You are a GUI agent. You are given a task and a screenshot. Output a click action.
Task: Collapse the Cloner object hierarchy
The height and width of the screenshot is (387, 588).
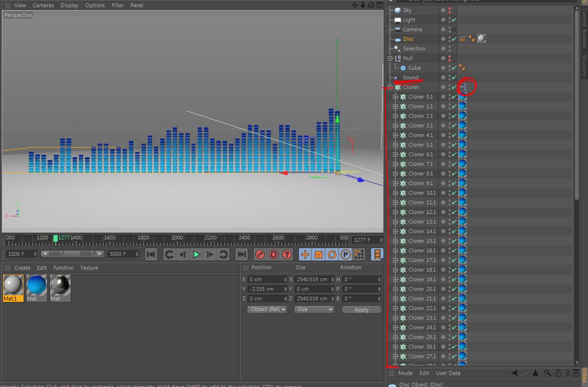click(390, 87)
